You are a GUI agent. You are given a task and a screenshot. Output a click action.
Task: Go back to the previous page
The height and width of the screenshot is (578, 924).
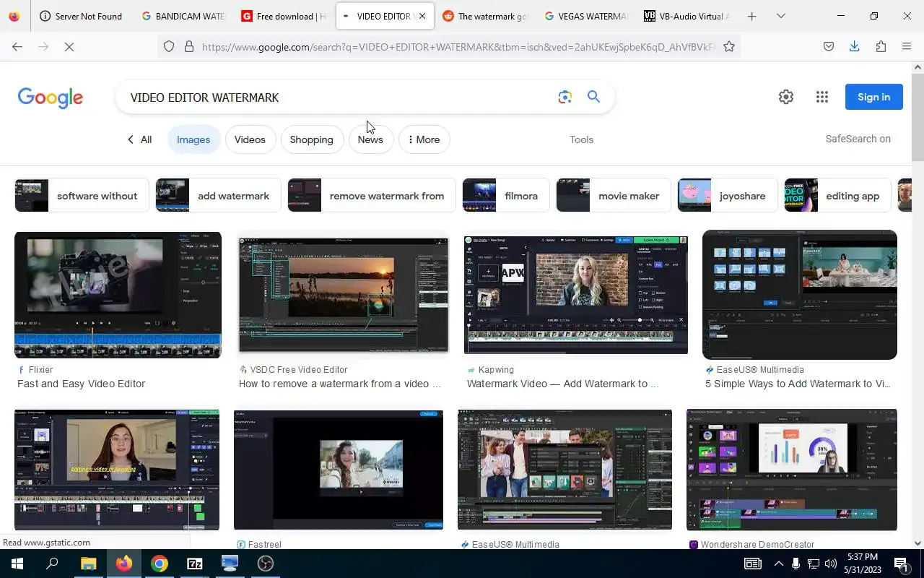tap(17, 47)
